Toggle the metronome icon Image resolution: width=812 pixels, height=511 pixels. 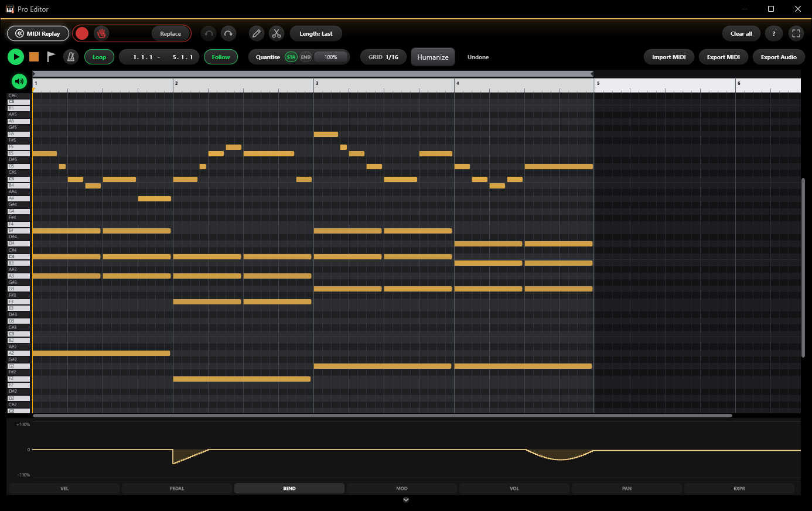[71, 57]
